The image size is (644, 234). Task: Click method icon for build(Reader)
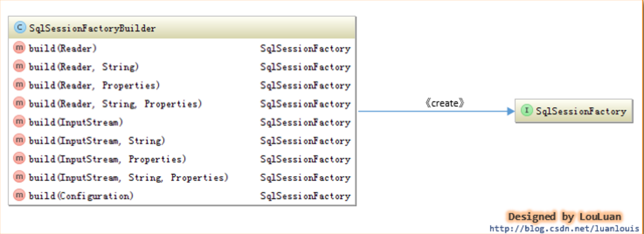click(x=19, y=48)
